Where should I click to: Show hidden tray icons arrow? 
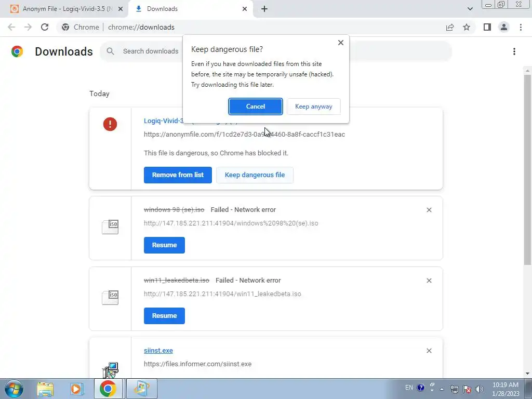pyautogui.click(x=442, y=389)
